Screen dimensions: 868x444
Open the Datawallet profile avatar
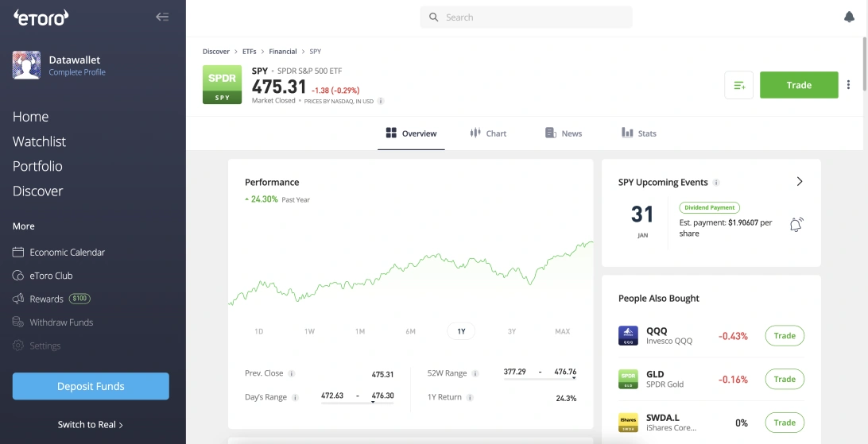(26, 65)
